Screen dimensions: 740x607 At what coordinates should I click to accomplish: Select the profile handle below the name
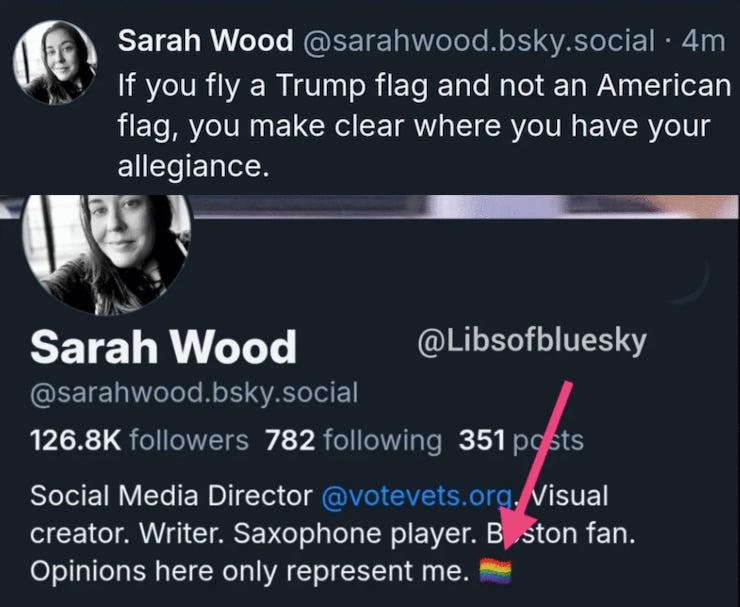point(194,393)
